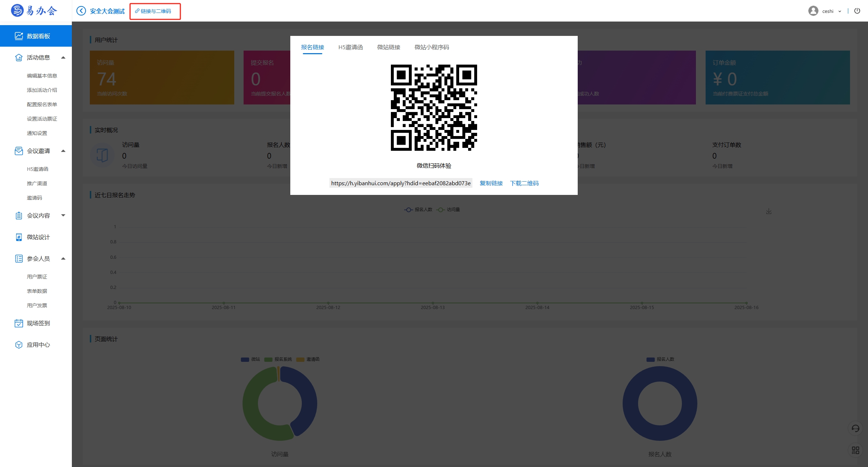The height and width of the screenshot is (467, 868).
Task: Click the customer service headset icon
Action: click(856, 428)
